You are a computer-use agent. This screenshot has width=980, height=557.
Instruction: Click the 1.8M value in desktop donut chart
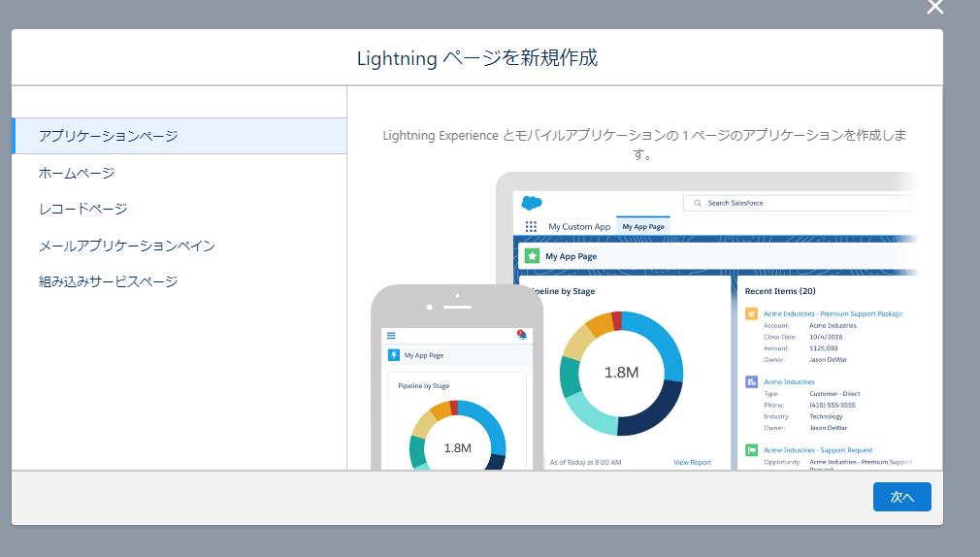pyautogui.click(x=621, y=373)
